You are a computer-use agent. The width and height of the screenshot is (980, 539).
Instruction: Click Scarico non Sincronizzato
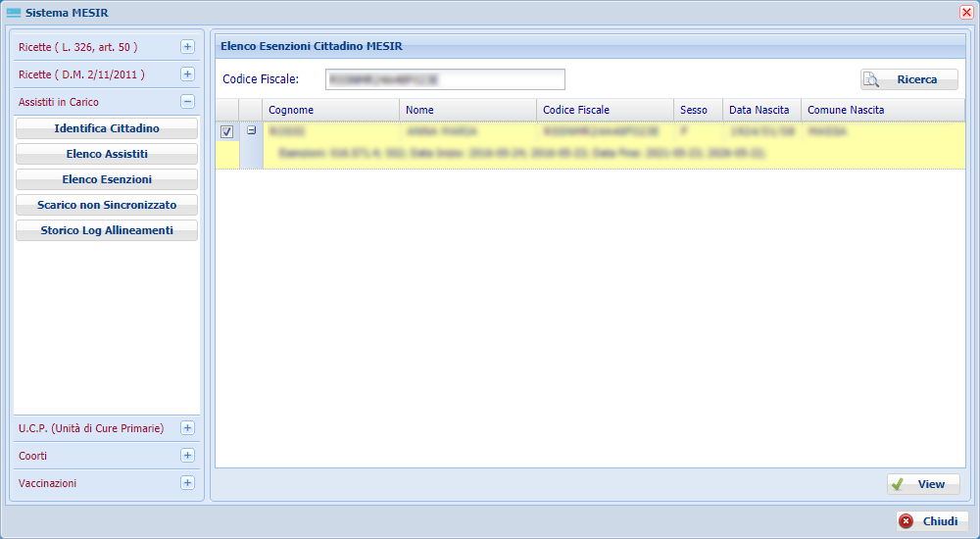click(x=107, y=205)
